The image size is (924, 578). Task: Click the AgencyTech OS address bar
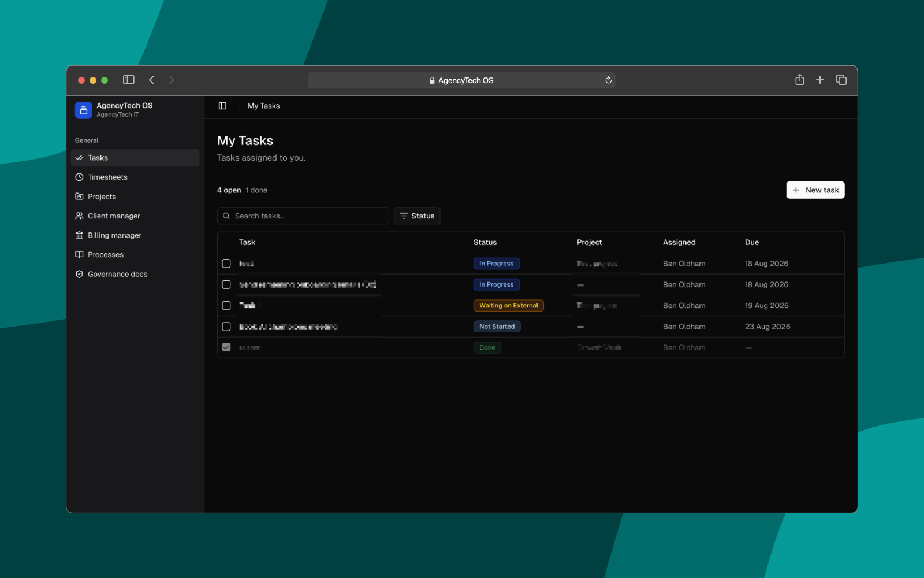[x=461, y=80]
